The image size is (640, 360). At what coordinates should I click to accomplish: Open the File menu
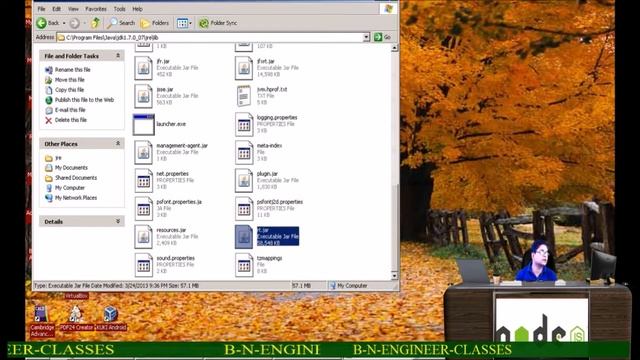[41, 9]
